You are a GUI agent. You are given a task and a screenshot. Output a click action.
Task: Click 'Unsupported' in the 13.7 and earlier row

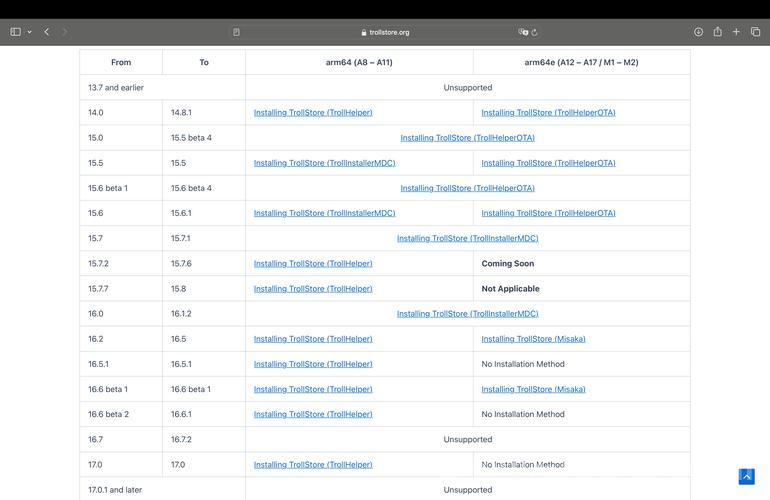[468, 87]
